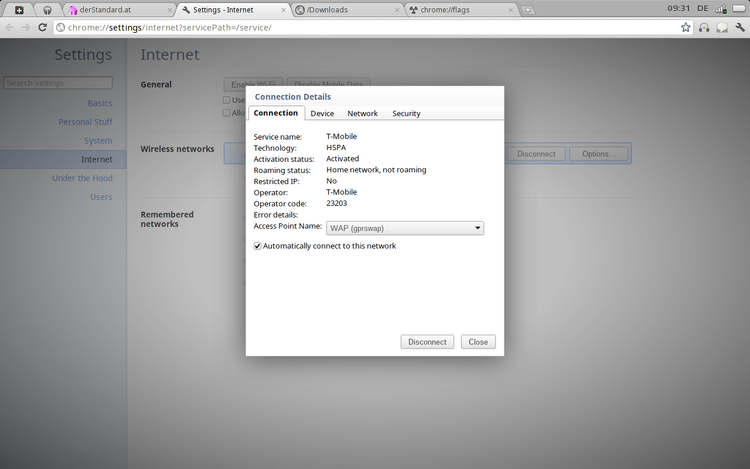Click Disconnect in the Connection Details dialog
Viewport: 750px width, 469px height.
(x=427, y=342)
